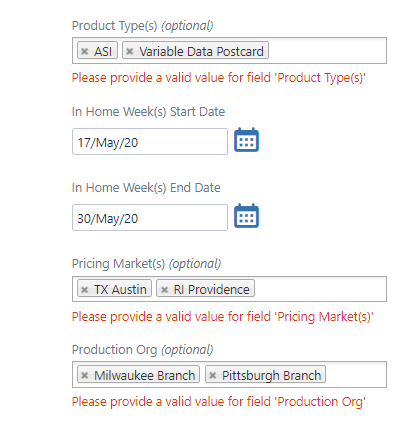The width and height of the screenshot is (397, 423).
Task: Remove the ASI product type tag
Action: click(85, 51)
